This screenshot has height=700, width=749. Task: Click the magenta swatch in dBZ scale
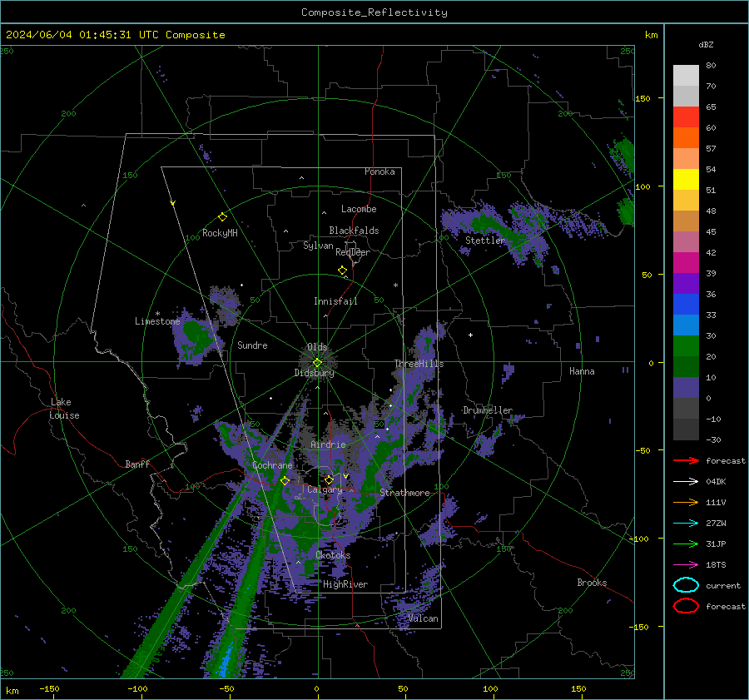point(686,263)
